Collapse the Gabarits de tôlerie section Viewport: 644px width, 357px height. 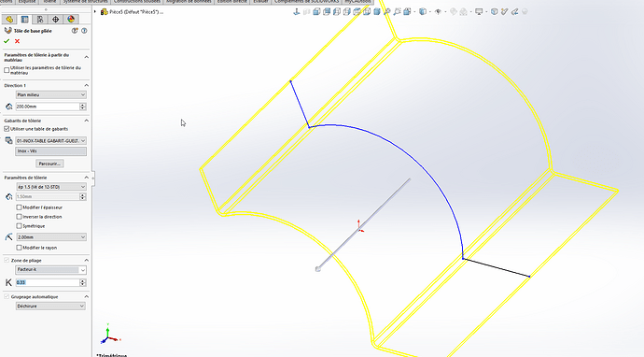(x=86, y=121)
